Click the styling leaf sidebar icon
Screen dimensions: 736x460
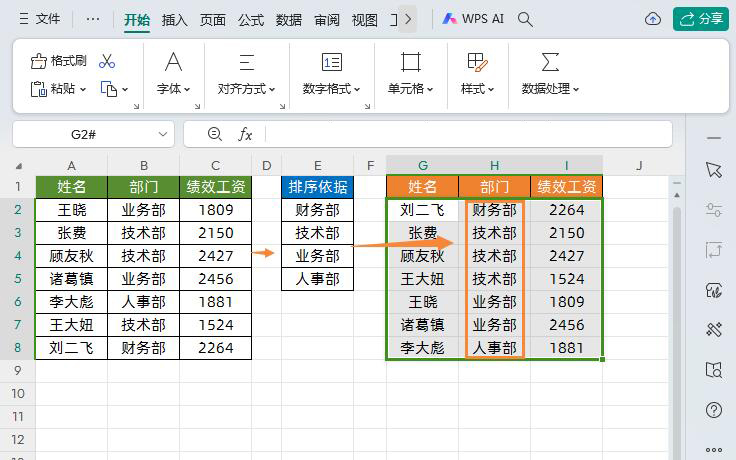[714, 291]
